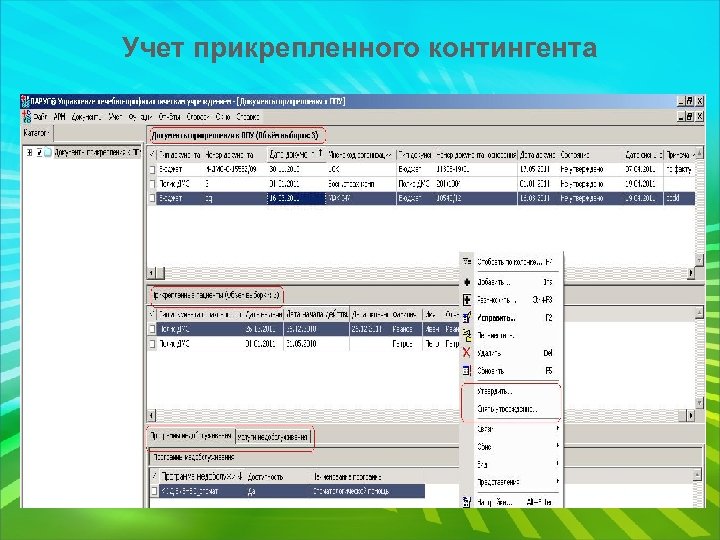Click up arrow of patients table vertical scrollbar

[x=699, y=312]
